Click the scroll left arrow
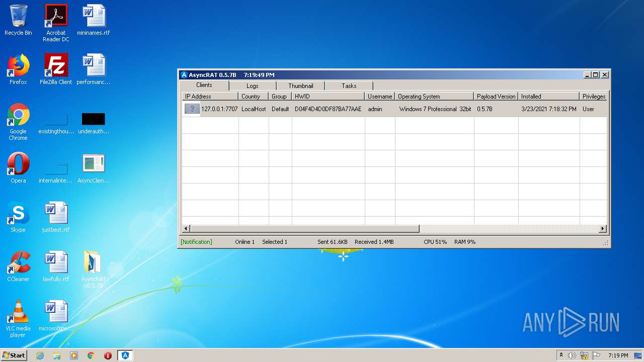The width and height of the screenshot is (644, 362). coord(186,229)
